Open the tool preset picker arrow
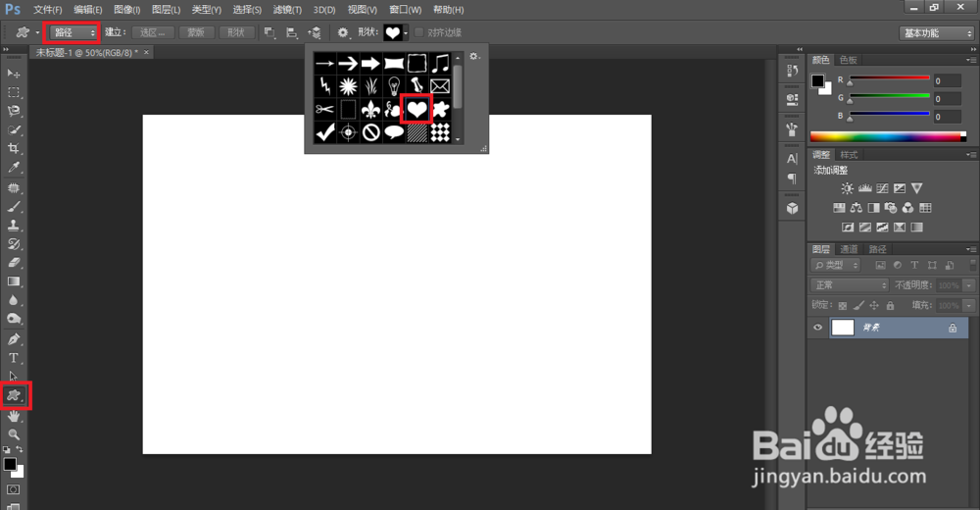The width and height of the screenshot is (980, 510). point(37,32)
